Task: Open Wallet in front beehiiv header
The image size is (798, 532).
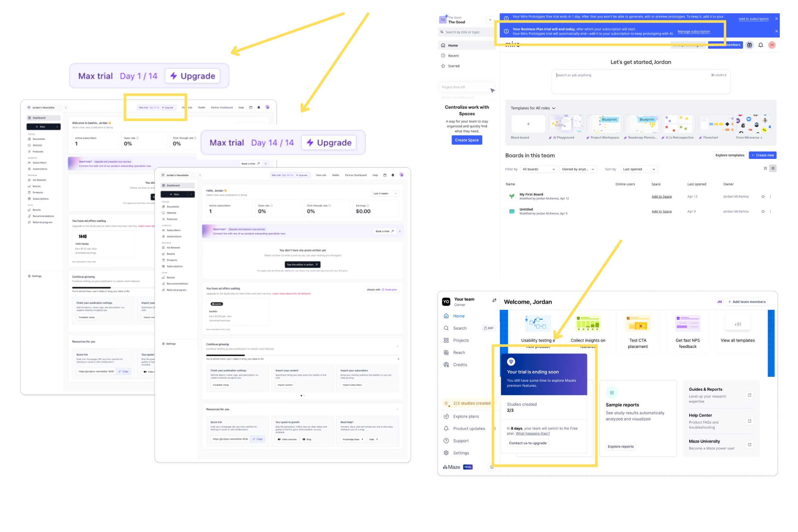Action: (x=335, y=175)
